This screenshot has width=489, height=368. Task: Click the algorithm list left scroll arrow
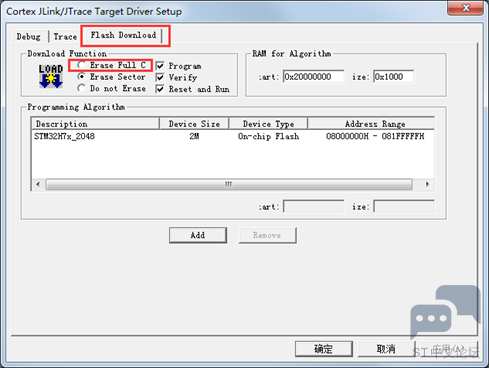tap(38, 184)
